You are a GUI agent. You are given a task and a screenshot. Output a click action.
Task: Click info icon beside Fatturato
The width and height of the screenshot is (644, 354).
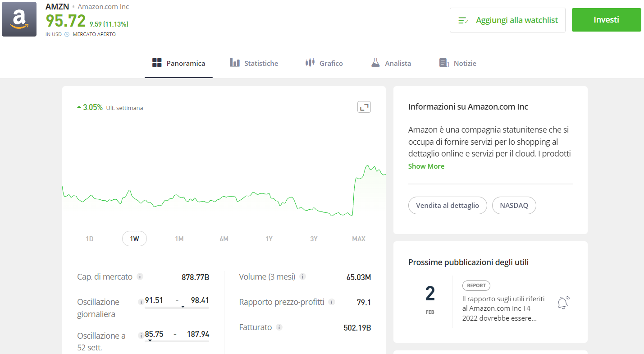tap(279, 327)
